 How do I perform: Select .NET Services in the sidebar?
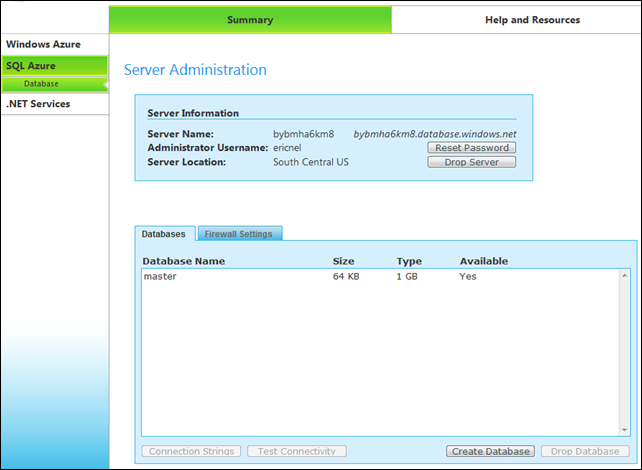click(x=55, y=104)
